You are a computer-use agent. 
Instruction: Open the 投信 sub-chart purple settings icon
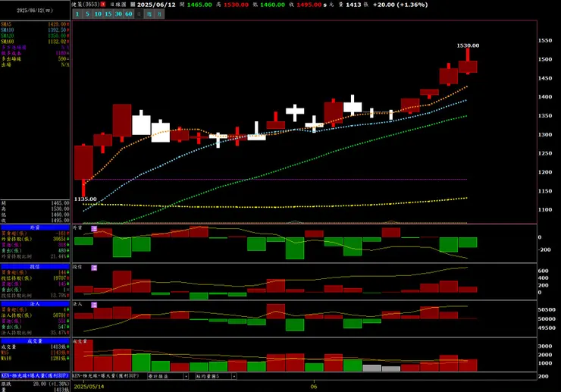(x=94, y=268)
